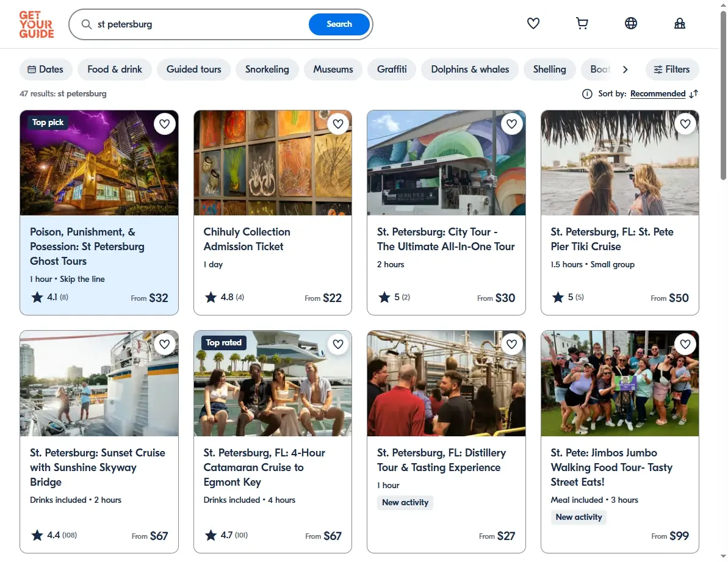Click the Sunset Cruise boat photo
The image size is (728, 562).
pos(99,383)
